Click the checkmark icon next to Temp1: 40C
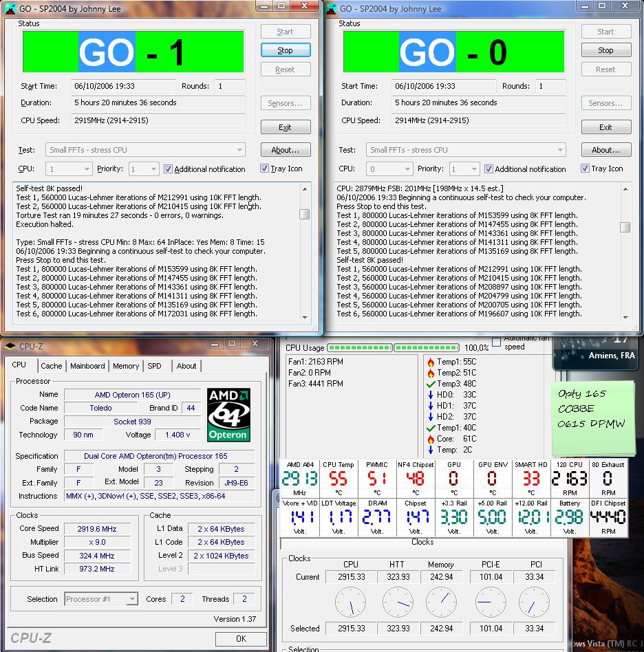 tap(431, 428)
